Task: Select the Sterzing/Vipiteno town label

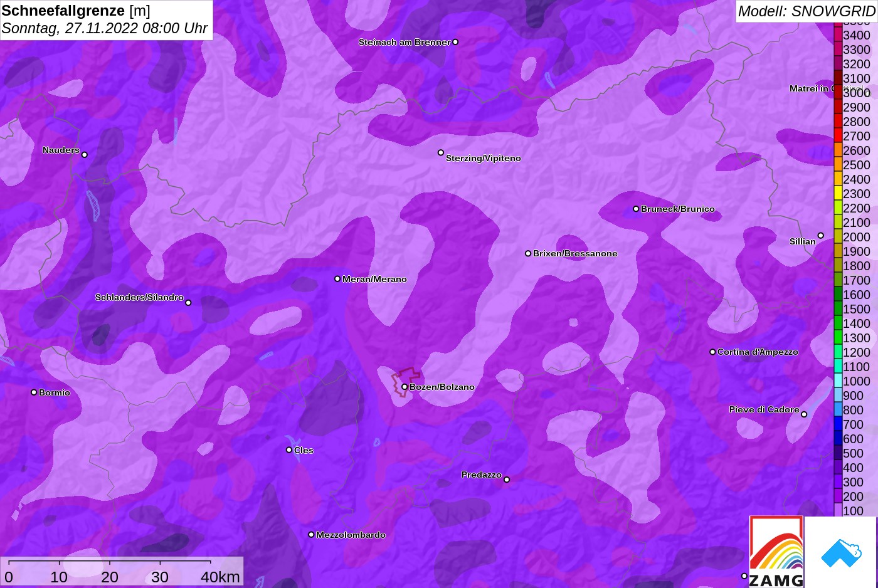Action: point(483,158)
